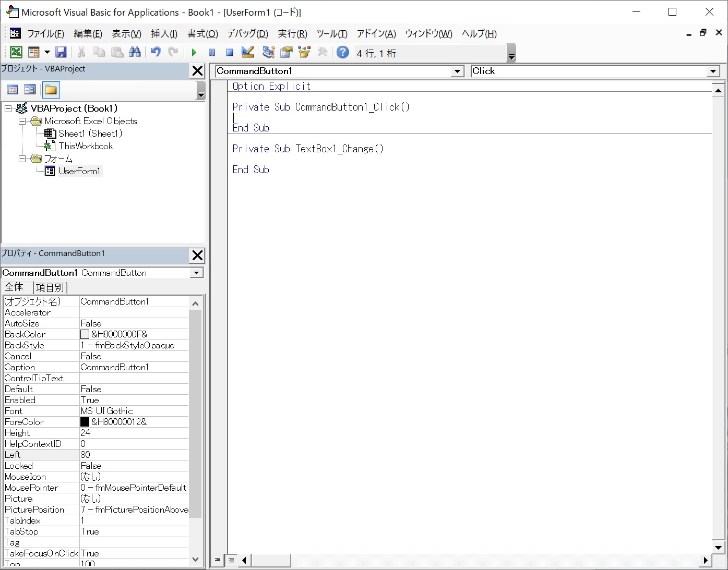The image size is (728, 570).
Task: Toggle folder view in the Project Explorer
Action: [51, 90]
